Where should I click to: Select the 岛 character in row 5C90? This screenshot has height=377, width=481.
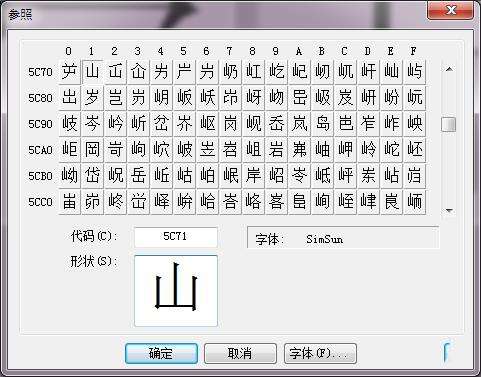[322, 124]
